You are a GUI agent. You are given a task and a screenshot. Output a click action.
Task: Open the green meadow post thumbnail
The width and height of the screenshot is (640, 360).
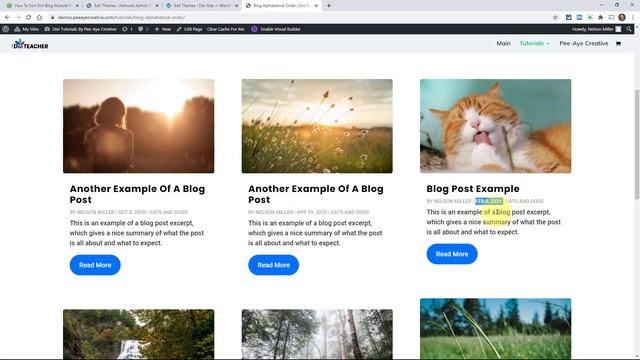point(496,329)
